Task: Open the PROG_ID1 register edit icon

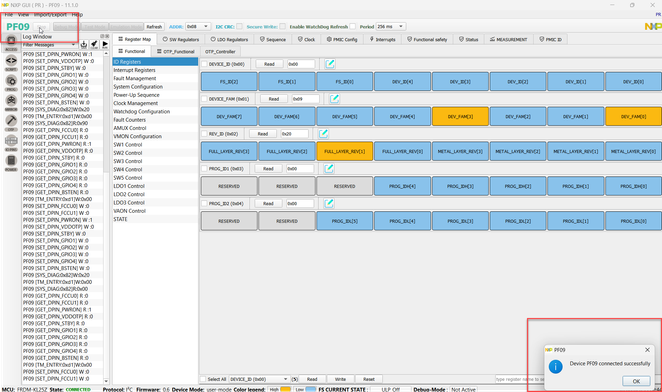Action: [x=329, y=169]
